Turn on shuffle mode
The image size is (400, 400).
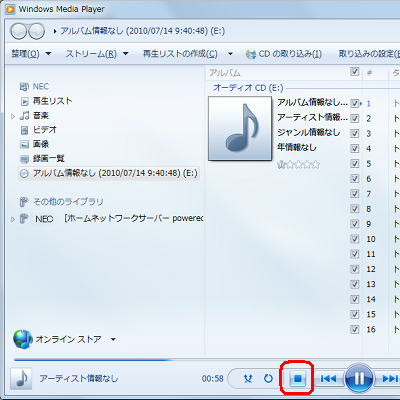click(248, 379)
